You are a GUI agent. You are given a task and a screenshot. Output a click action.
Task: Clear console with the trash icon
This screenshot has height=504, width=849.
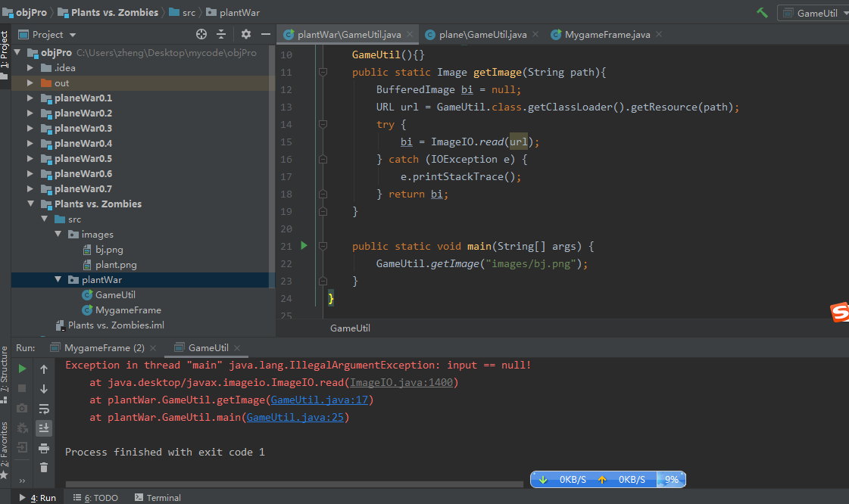[44, 467]
